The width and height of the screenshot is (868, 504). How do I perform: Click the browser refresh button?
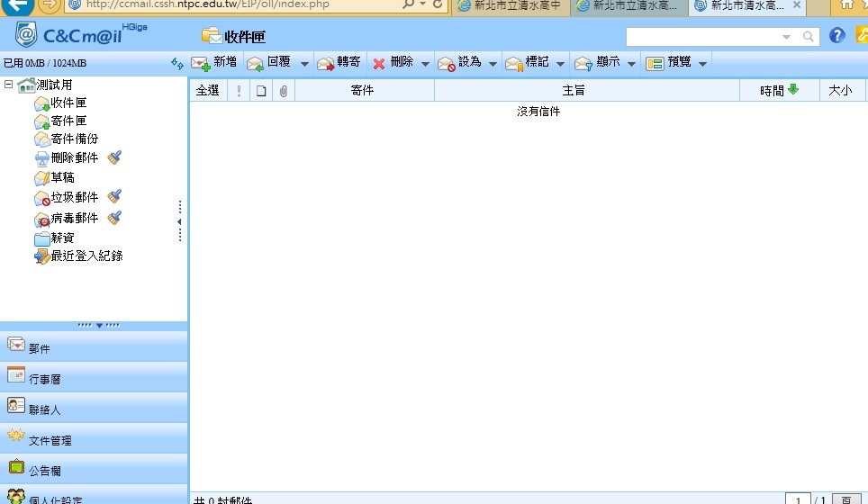click(438, 4)
